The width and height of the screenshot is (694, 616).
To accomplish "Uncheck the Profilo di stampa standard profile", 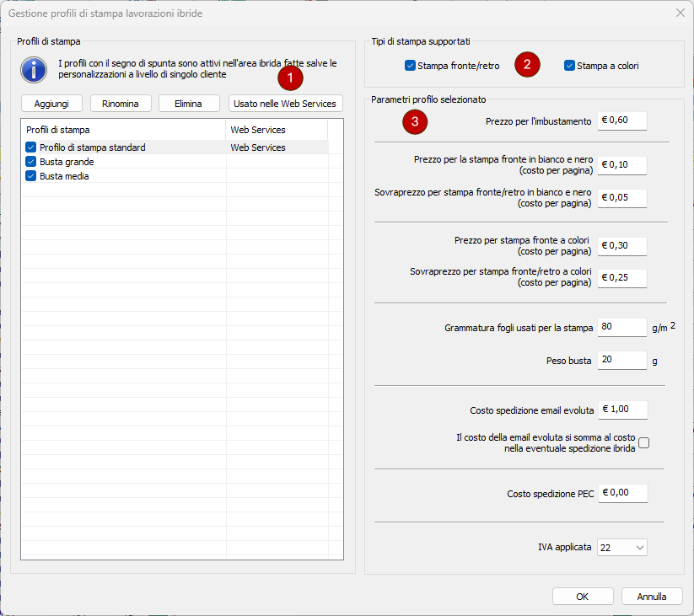I will 31,147.
